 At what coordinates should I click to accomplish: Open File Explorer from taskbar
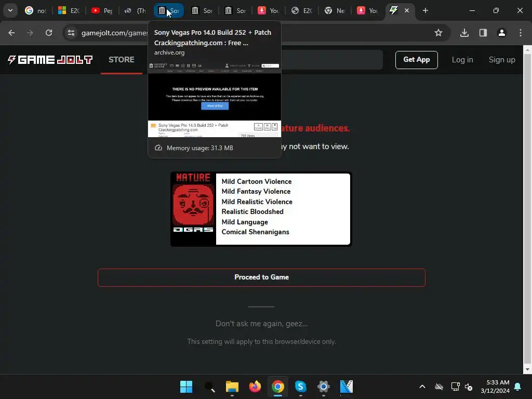point(232,387)
